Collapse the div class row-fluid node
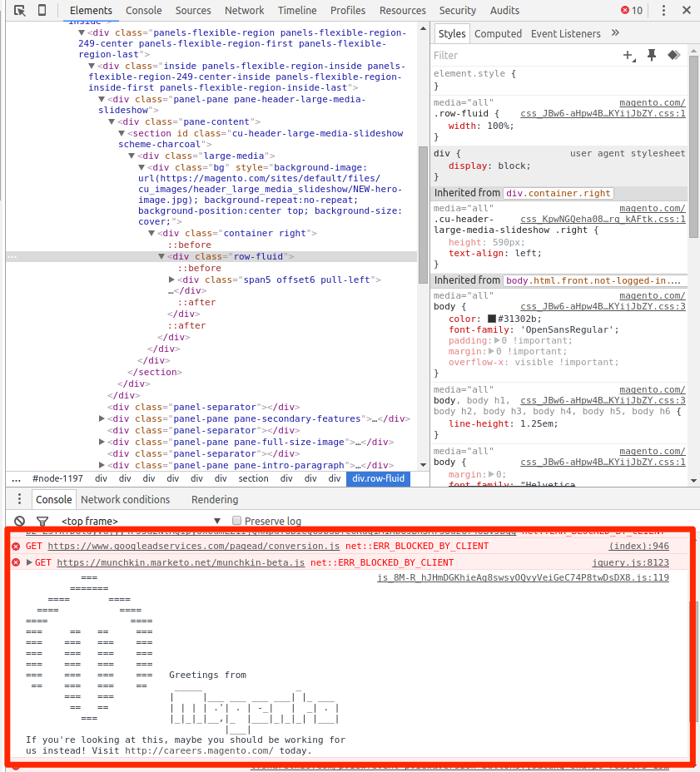Image resolution: width=700 pixels, height=772 pixels. [x=161, y=256]
